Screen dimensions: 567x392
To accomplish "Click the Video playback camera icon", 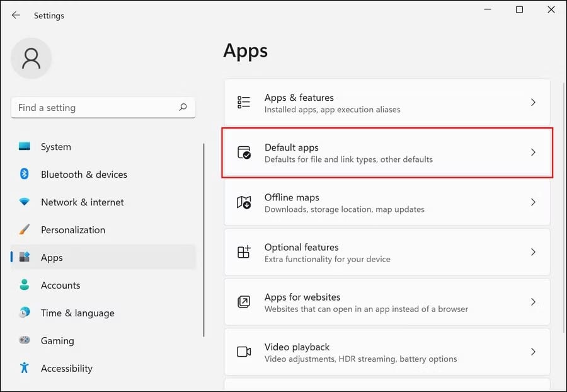I will point(244,352).
